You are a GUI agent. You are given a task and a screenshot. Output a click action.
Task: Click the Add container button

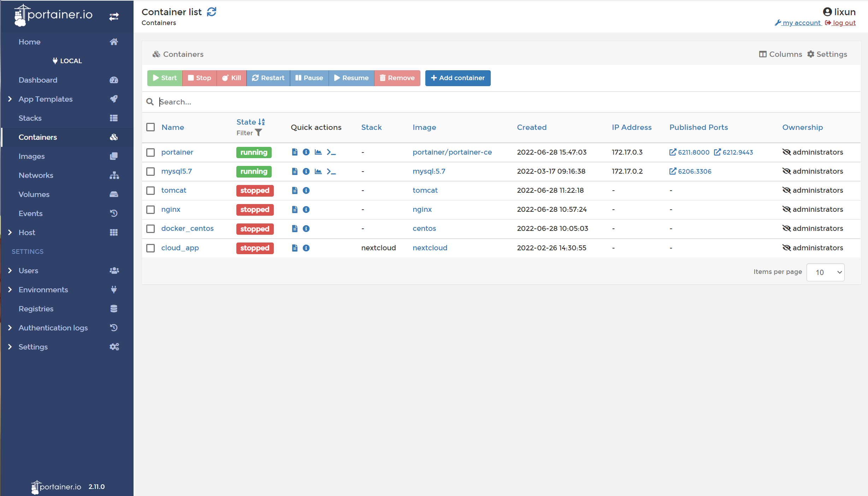[457, 78]
